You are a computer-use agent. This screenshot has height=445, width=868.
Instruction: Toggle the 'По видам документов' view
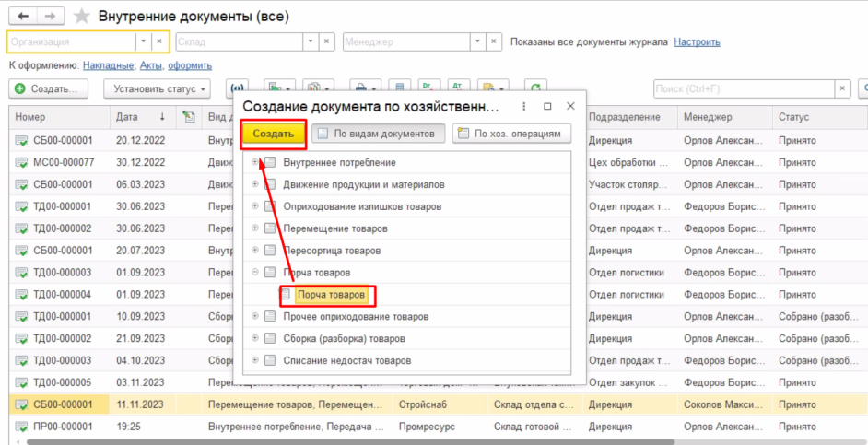(378, 134)
